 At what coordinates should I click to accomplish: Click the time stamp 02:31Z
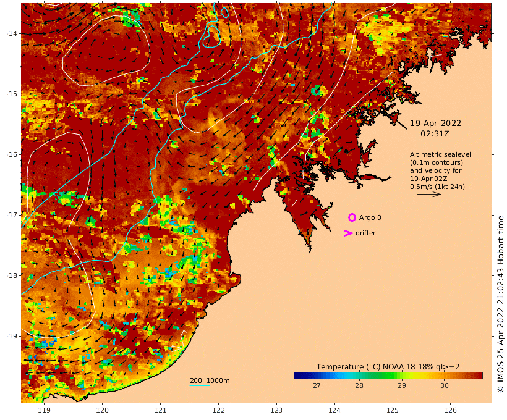[x=435, y=134]
